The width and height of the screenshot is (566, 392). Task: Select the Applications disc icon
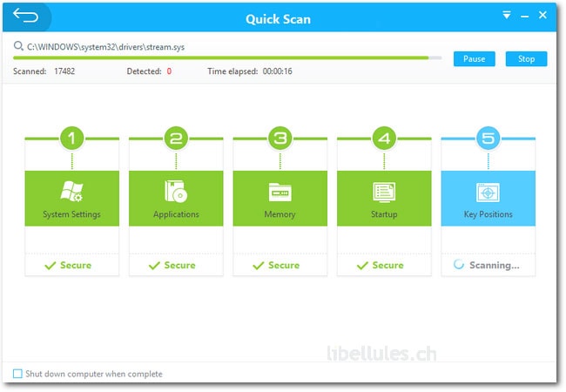click(176, 191)
